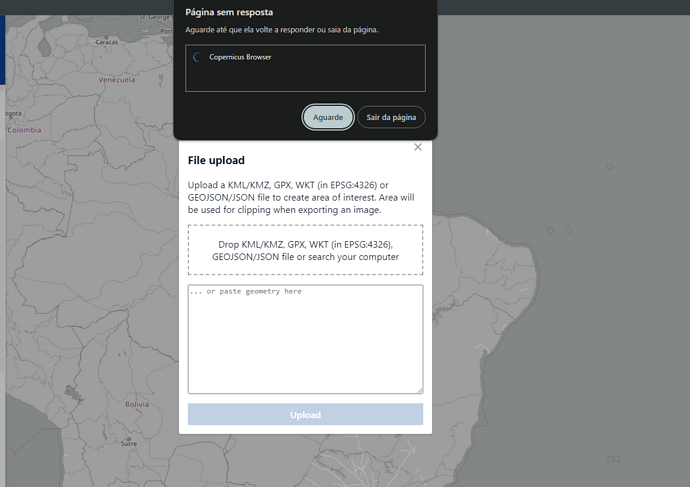This screenshot has width=690, height=487.
Task: Click the loading spinner beside Copernicus Browser
Action: (x=197, y=58)
